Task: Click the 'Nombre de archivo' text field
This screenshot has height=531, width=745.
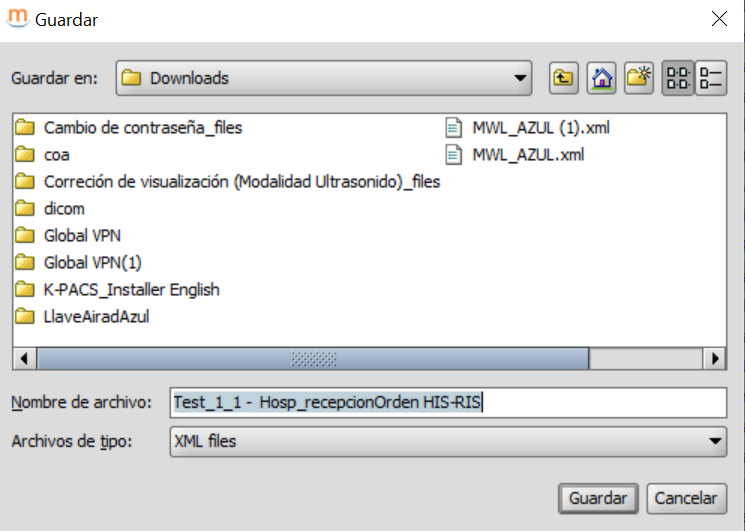Action: [x=447, y=402]
